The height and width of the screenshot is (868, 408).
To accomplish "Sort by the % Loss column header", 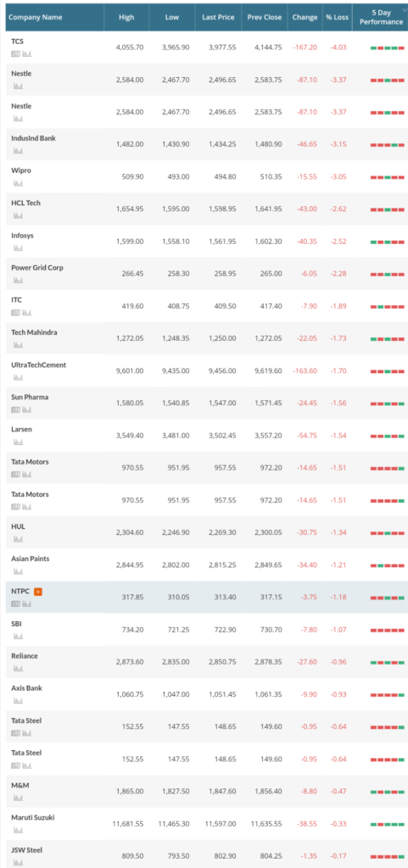I will tap(337, 17).
